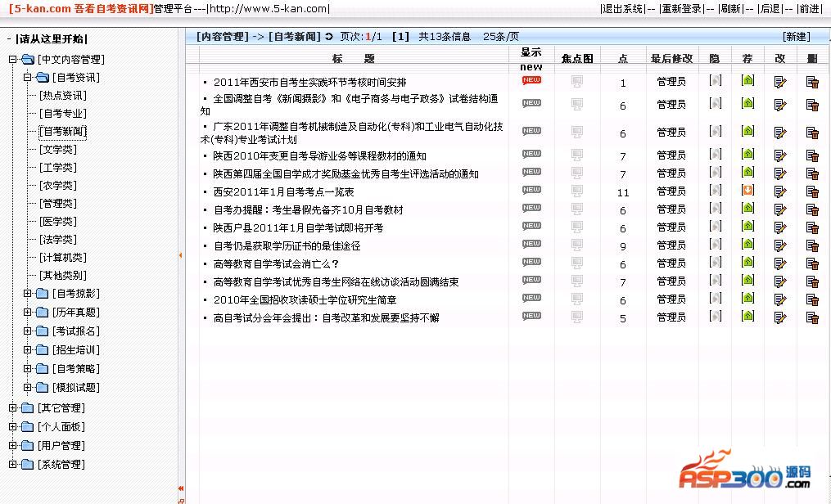Delete the 2010年全国招收攻读硕士学位研究生简章 article
This screenshot has height=504, width=831.
tap(812, 299)
